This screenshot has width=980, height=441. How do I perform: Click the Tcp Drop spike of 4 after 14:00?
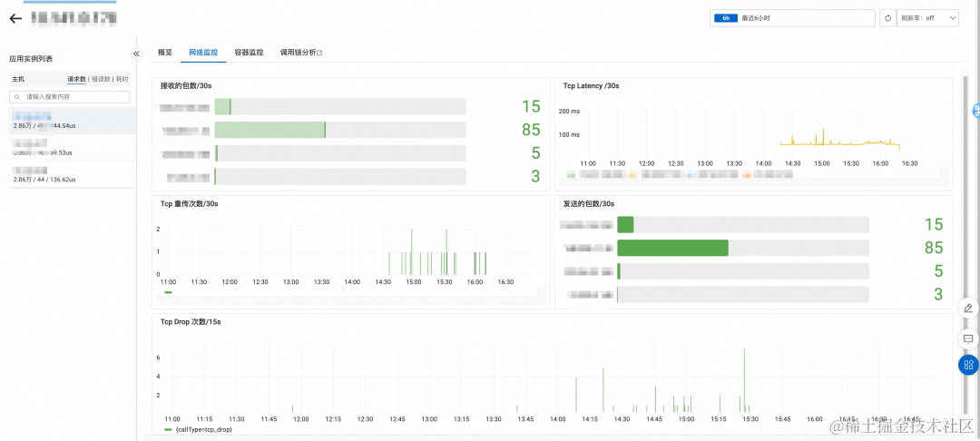click(575, 394)
